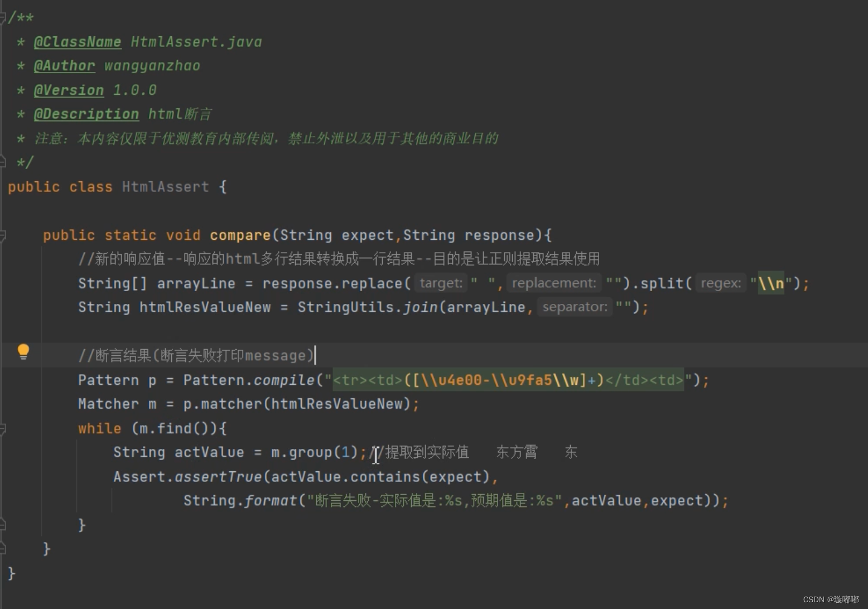Collapse the compare method fold marker
This screenshot has width=868, height=609.
coord(2,235)
